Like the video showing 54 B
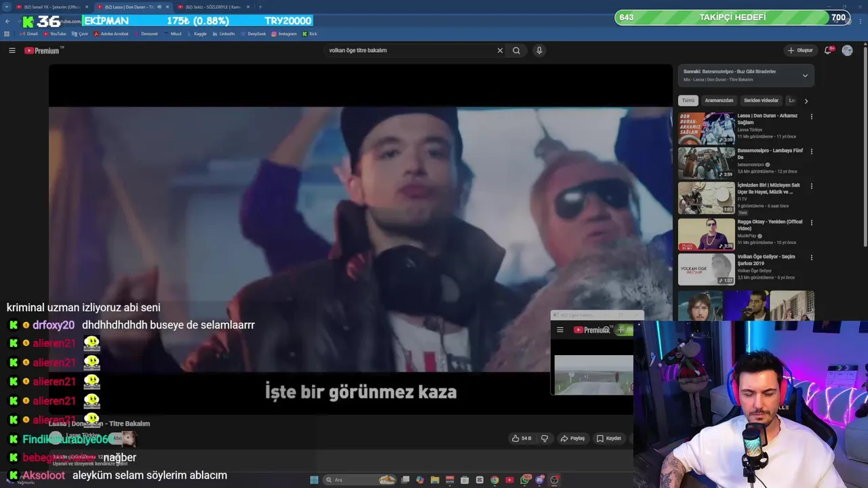Screen dimensions: 868x488 click(521, 439)
